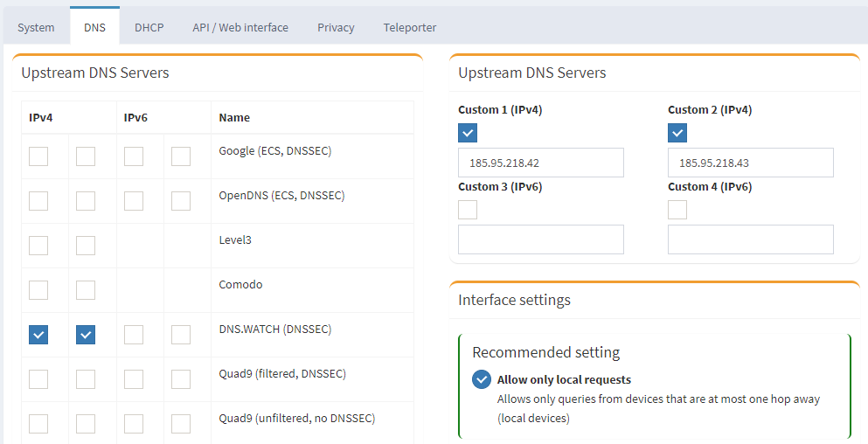The image size is (868, 444).
Task: Tick second IPv4 checkbox for Comodo
Action: (86, 290)
